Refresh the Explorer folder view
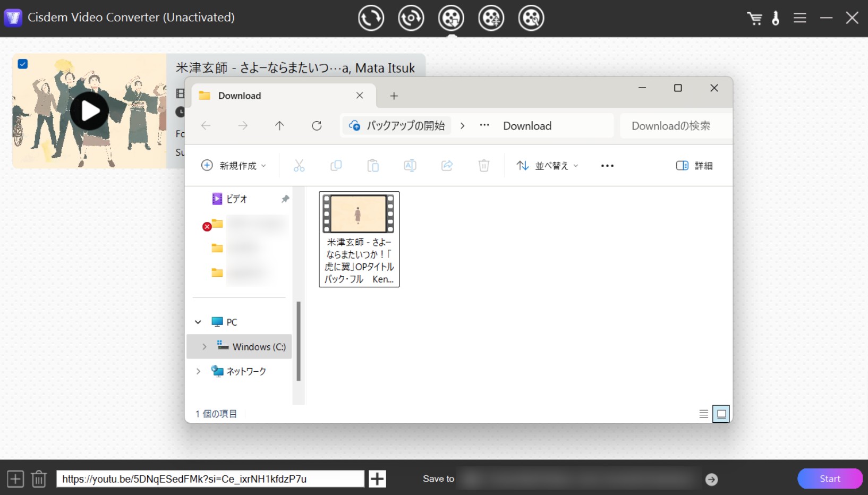This screenshot has height=495, width=868. [317, 126]
